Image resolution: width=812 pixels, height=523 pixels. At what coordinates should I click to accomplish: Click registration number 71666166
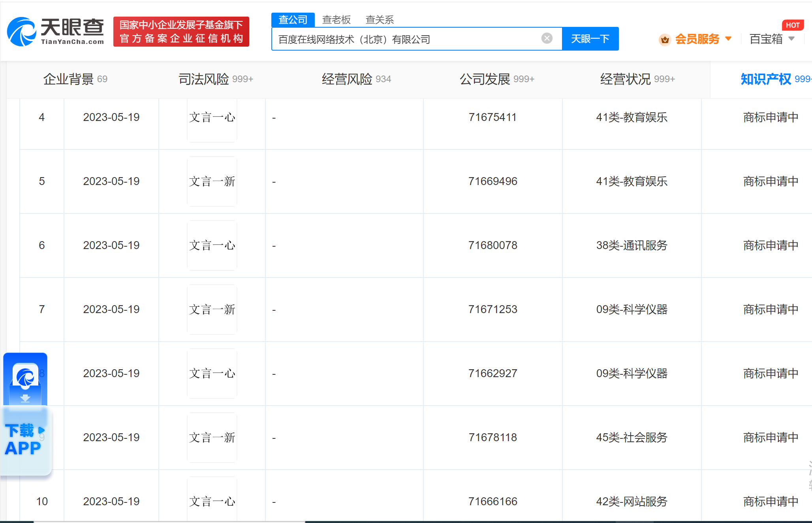[492, 502]
